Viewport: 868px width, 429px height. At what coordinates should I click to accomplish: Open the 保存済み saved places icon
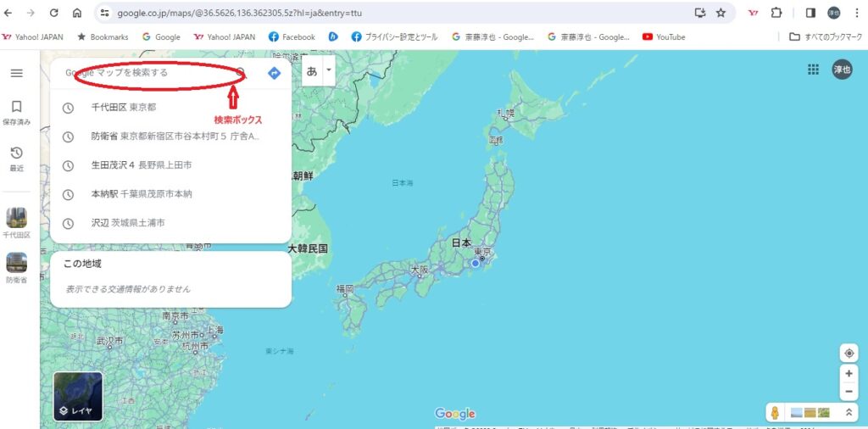pyautogui.click(x=17, y=113)
